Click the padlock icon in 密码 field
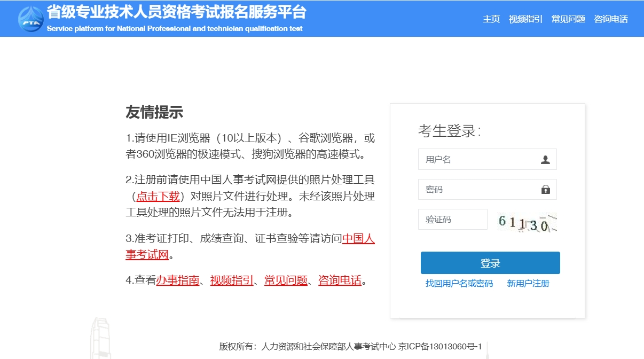This screenshot has width=644, height=359. tap(545, 190)
